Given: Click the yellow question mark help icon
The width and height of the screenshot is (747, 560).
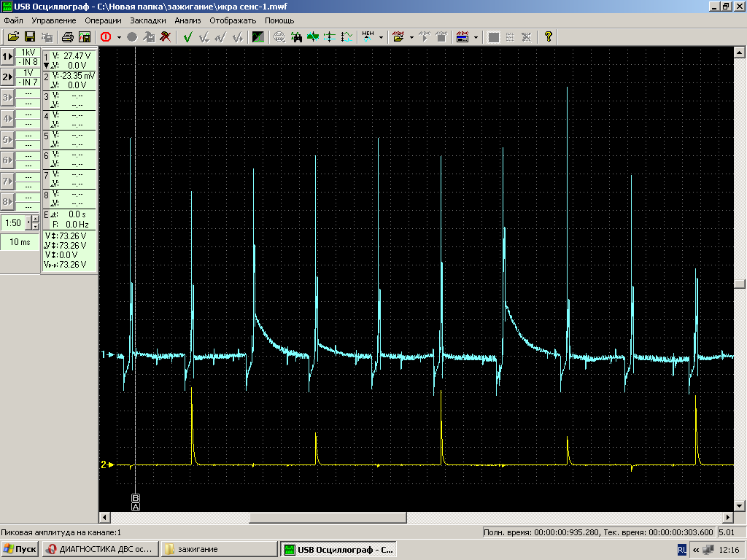Looking at the screenshot, I should (x=549, y=37).
